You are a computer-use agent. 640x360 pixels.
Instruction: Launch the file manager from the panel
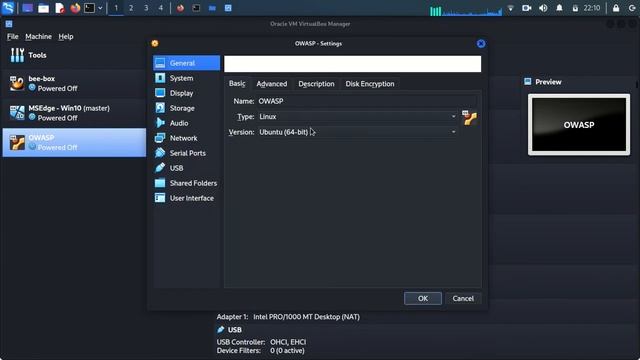pos(43,8)
